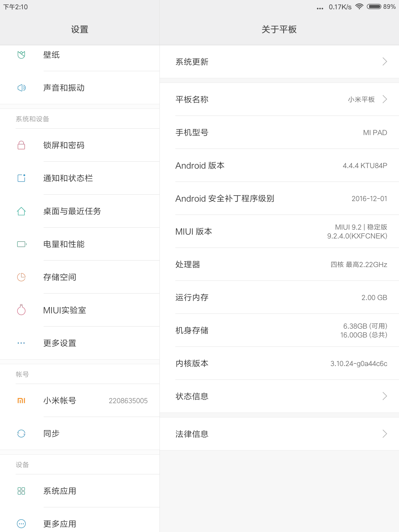Screen dimensions: 399x532
Task: Open 更多应用 settings
Action: click(x=80, y=520)
